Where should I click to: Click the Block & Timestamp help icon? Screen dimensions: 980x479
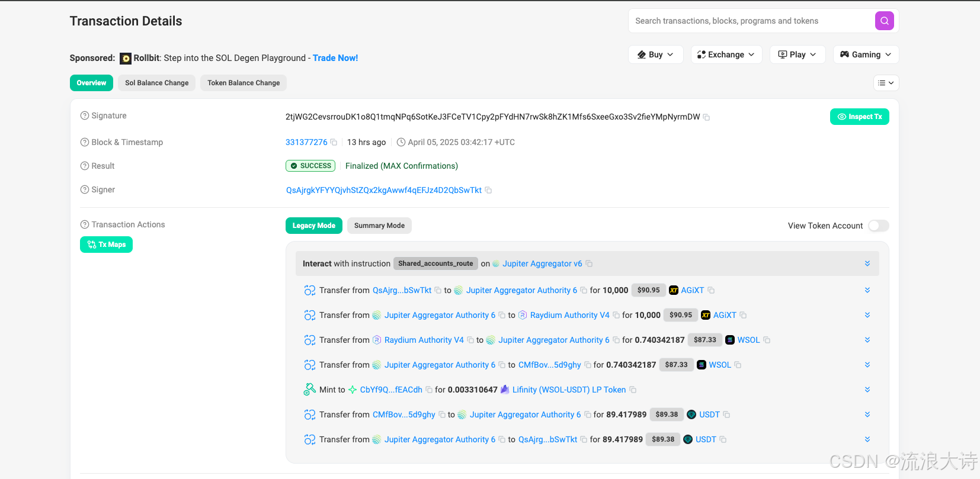point(84,142)
